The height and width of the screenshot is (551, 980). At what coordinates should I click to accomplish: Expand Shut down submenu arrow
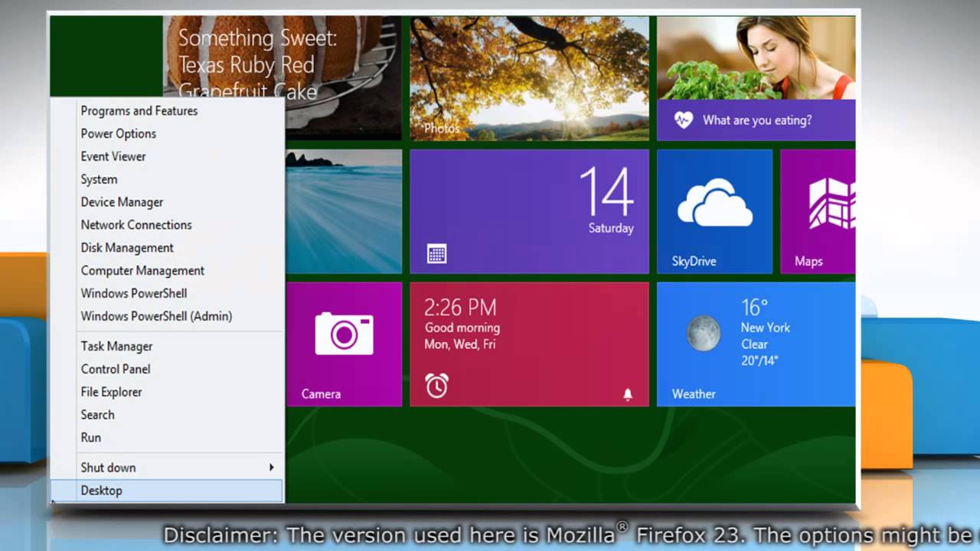click(271, 468)
